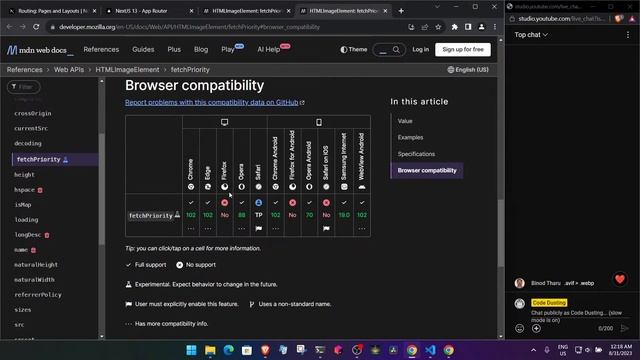Click the plus icon in chat input
This screenshot has height=360, width=640.
click(x=536, y=328)
